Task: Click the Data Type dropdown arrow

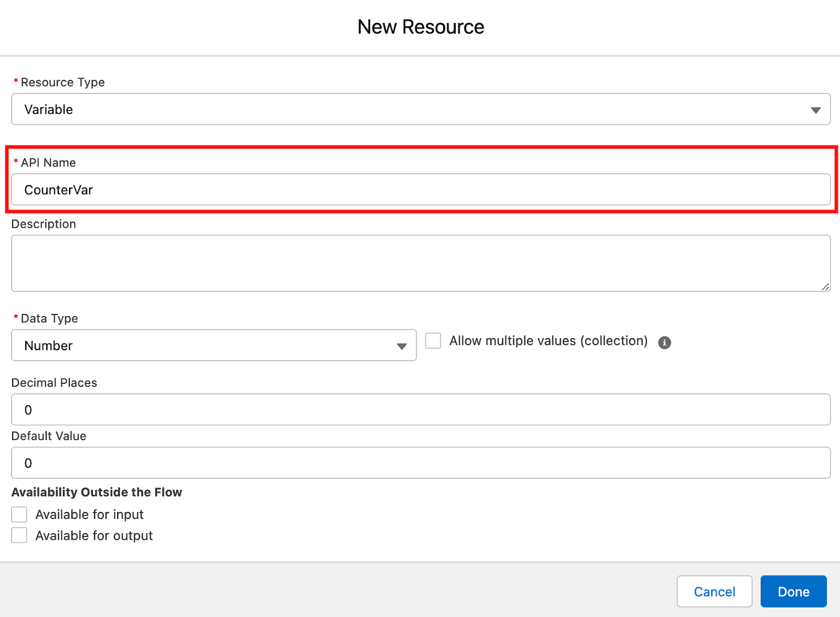Action: 402,345
